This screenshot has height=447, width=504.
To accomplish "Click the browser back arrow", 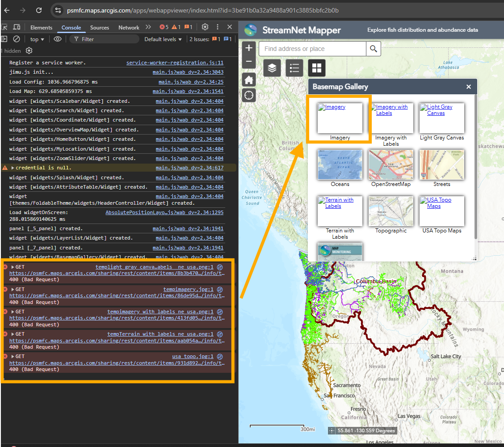I will [x=7, y=10].
